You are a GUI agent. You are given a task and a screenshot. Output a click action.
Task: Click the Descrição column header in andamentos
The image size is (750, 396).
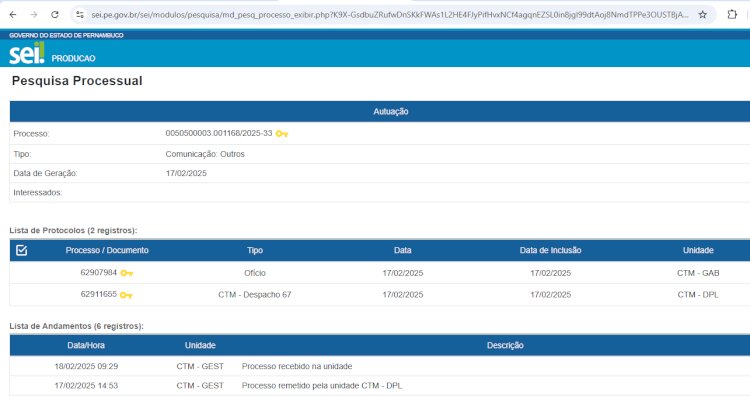click(505, 345)
